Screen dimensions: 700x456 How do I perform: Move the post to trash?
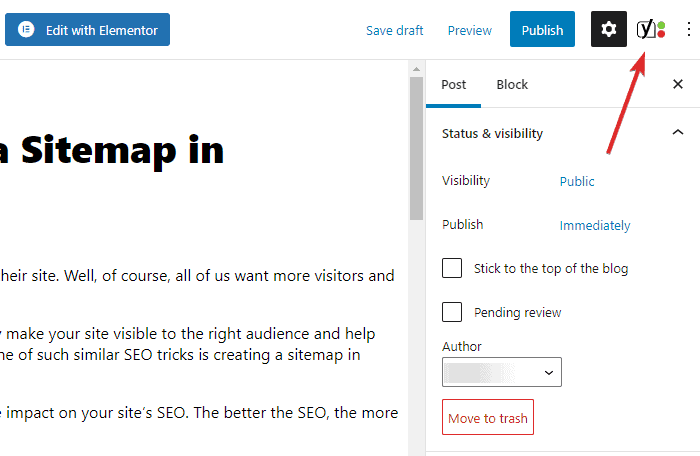tap(487, 418)
